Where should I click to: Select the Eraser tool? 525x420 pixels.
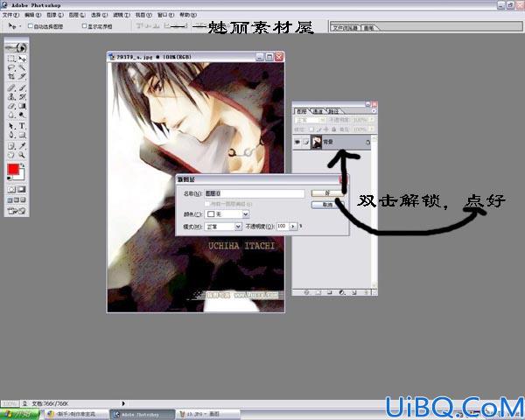point(11,106)
